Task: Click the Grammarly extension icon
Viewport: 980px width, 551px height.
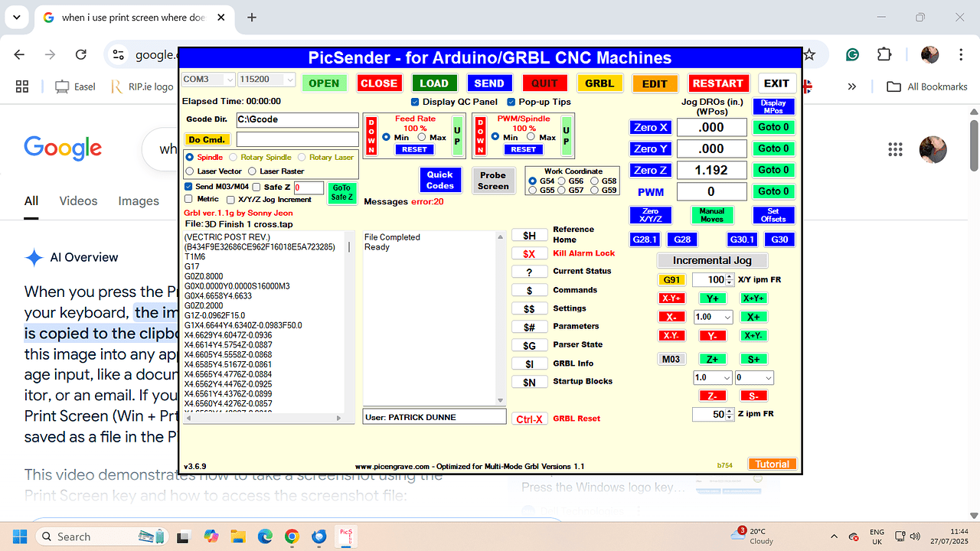Action: (851, 55)
